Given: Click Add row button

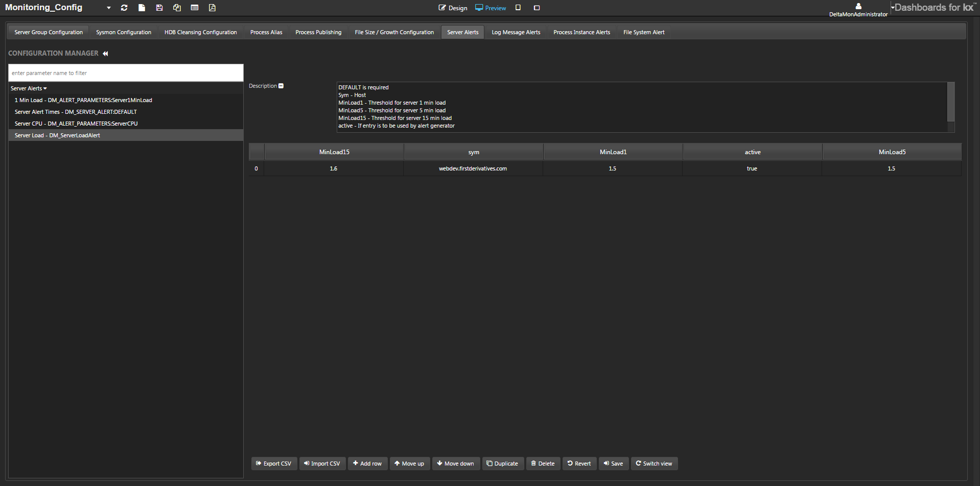Looking at the screenshot, I should (x=367, y=464).
